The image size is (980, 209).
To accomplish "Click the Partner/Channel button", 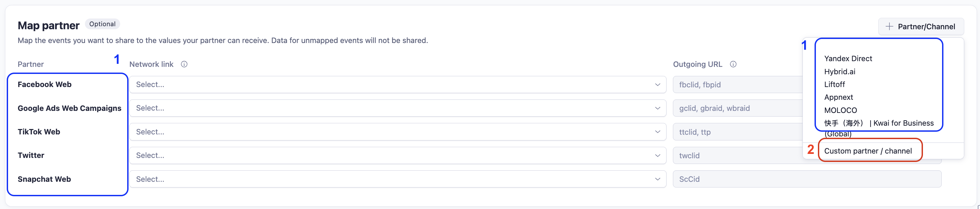I will (x=921, y=27).
